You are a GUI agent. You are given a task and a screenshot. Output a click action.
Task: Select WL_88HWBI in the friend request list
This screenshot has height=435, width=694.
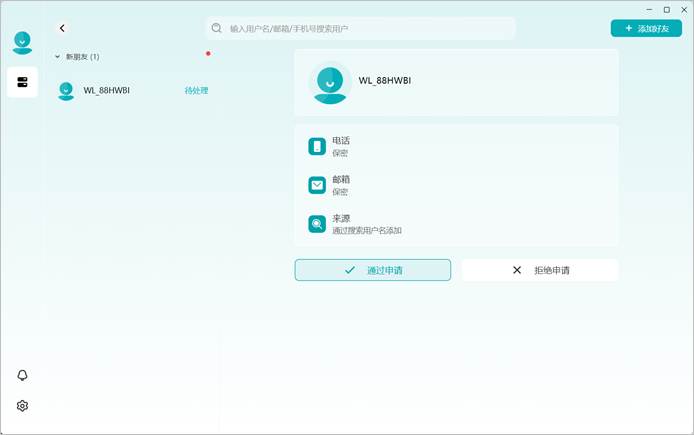(x=133, y=90)
